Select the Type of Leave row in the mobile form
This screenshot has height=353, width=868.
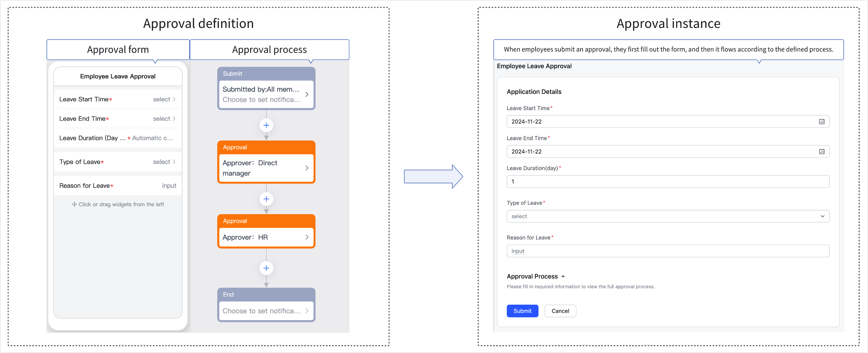tap(118, 162)
